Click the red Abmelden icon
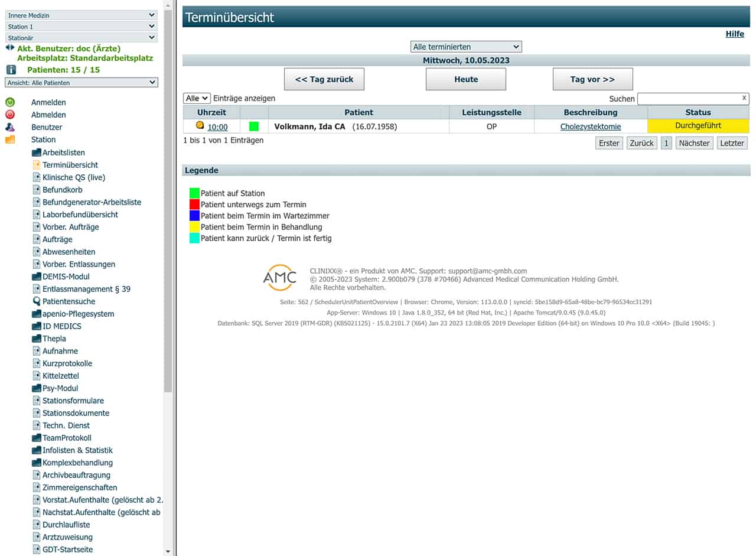Image resolution: width=756 pixels, height=556 pixels. click(10, 115)
